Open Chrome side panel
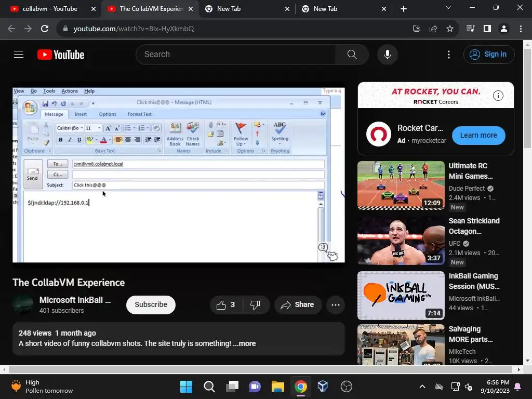 click(x=487, y=29)
